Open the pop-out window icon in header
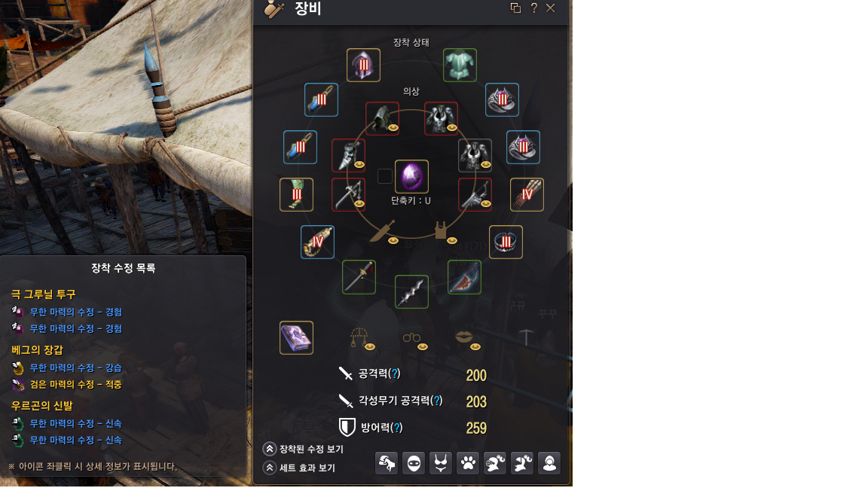The height and width of the screenshot is (488, 868). pos(515,8)
